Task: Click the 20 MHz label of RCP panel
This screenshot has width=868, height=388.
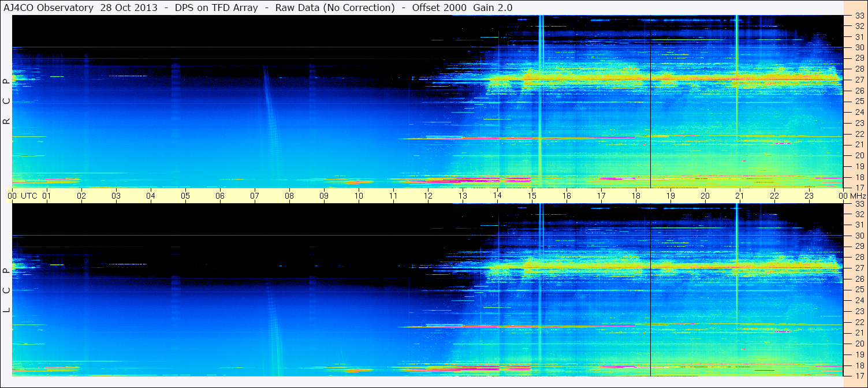Action: tap(859, 155)
